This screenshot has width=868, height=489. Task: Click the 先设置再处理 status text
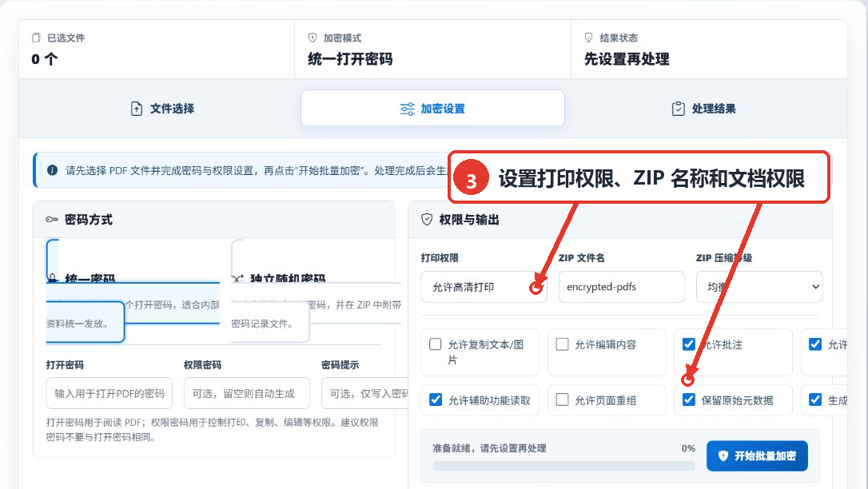click(x=627, y=59)
